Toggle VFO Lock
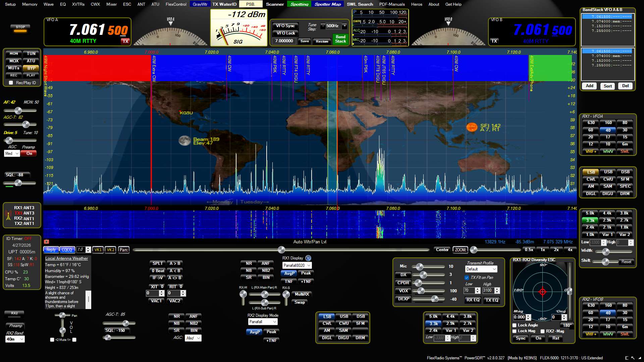The image size is (644, 362). [285, 33]
